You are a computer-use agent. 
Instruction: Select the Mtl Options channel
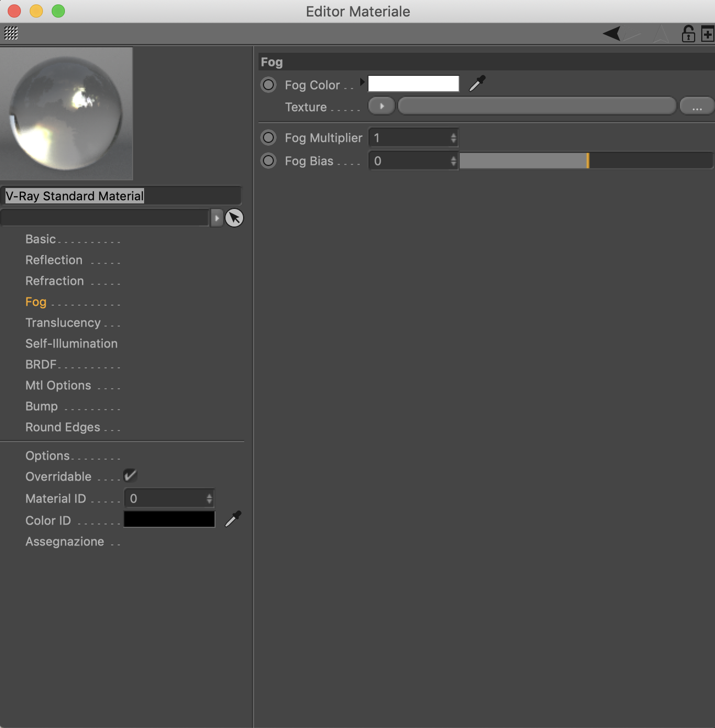tap(58, 385)
